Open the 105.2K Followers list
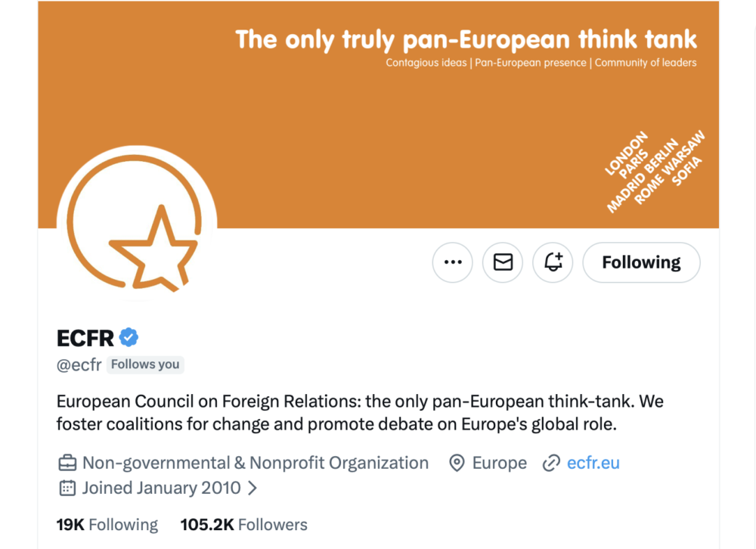This screenshot has height=549, width=756. coord(243,525)
